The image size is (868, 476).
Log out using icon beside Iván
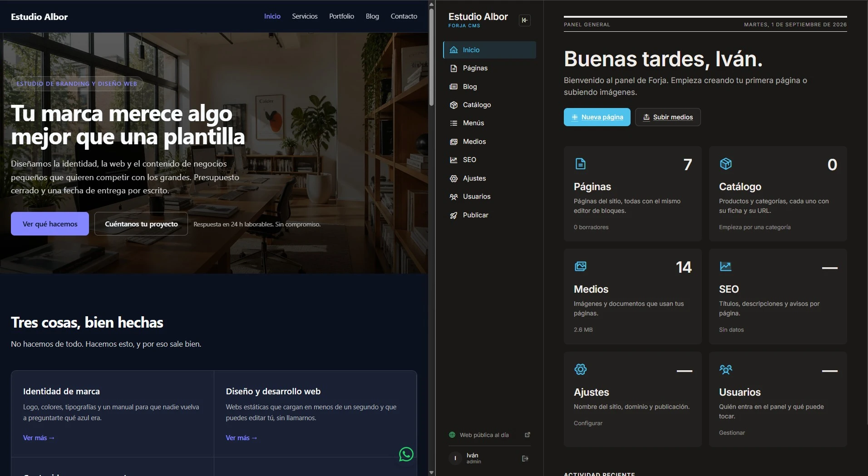click(525, 458)
